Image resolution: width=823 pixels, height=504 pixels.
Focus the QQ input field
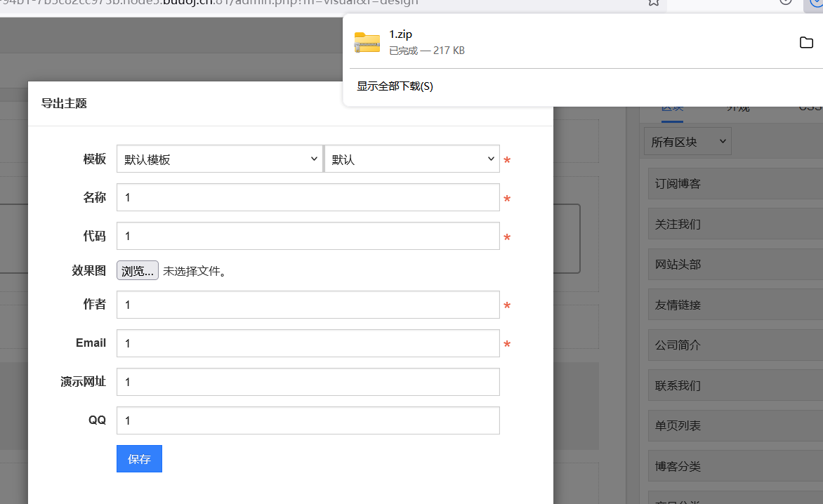point(308,420)
